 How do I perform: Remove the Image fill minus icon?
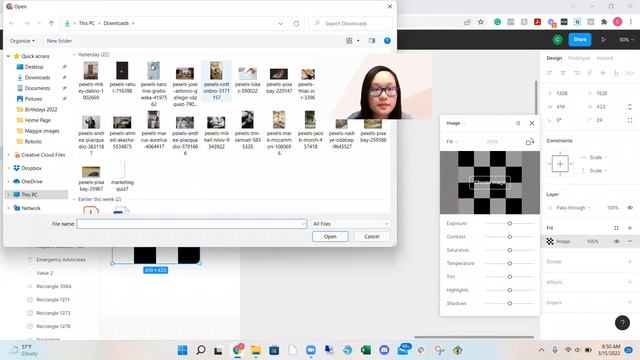click(x=630, y=242)
